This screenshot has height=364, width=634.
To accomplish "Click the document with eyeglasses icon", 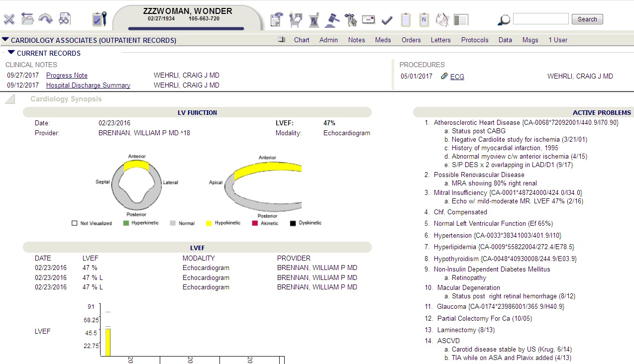I will pos(64,19).
